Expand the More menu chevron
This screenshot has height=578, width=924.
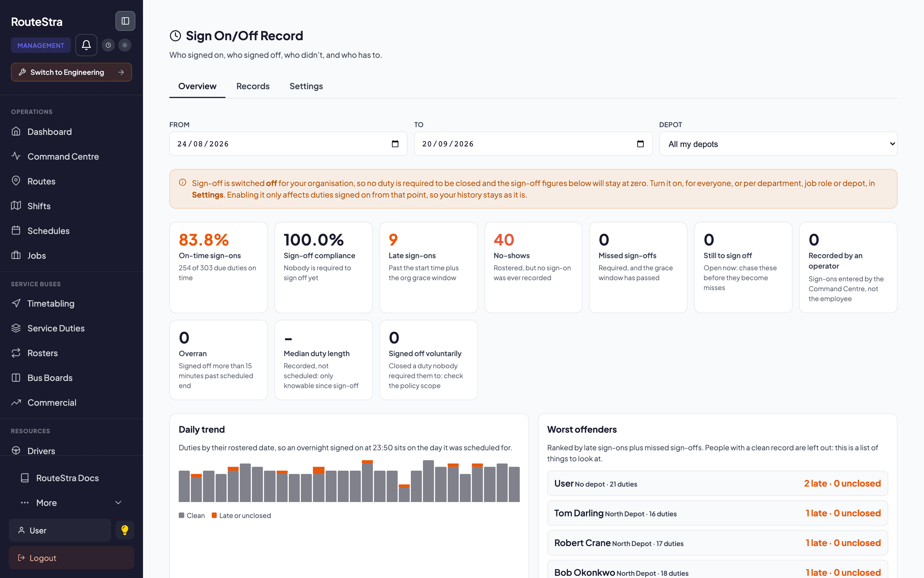pos(118,503)
